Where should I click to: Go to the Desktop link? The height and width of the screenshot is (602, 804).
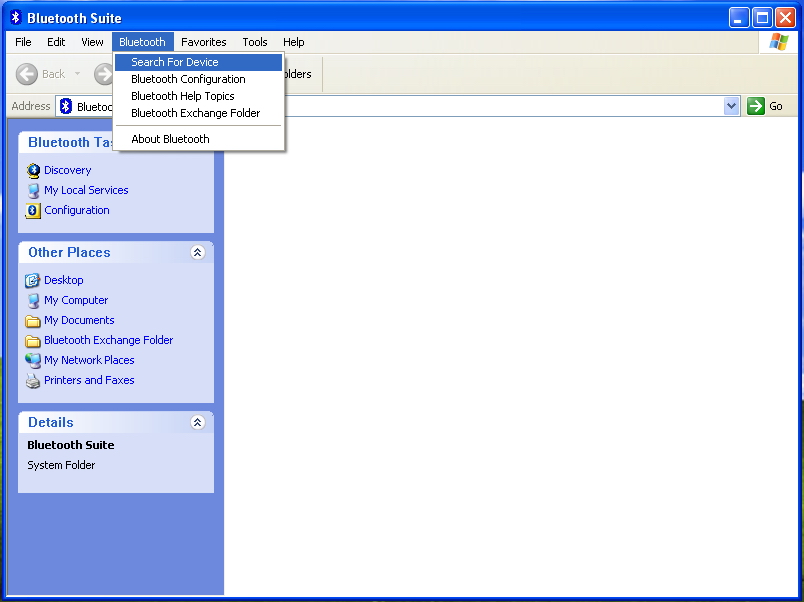(64, 280)
